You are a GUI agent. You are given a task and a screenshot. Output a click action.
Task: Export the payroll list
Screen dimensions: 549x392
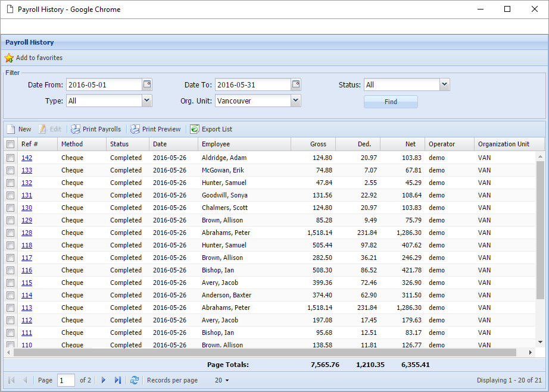coord(213,128)
